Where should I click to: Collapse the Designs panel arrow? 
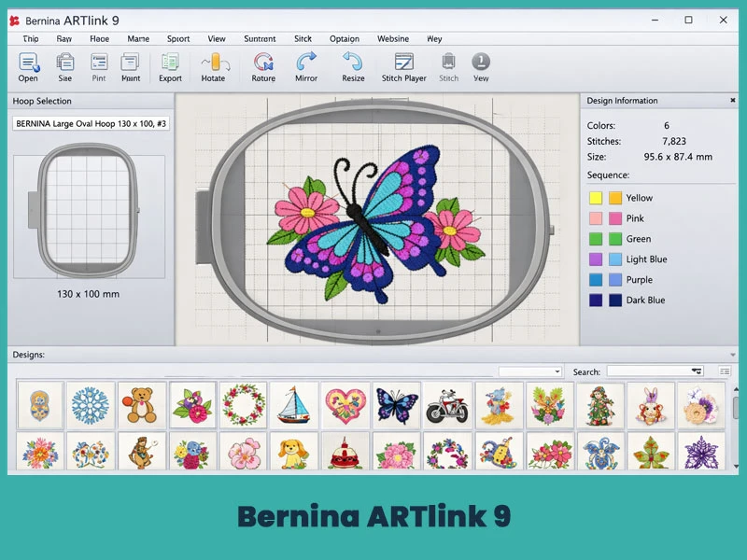click(x=733, y=355)
